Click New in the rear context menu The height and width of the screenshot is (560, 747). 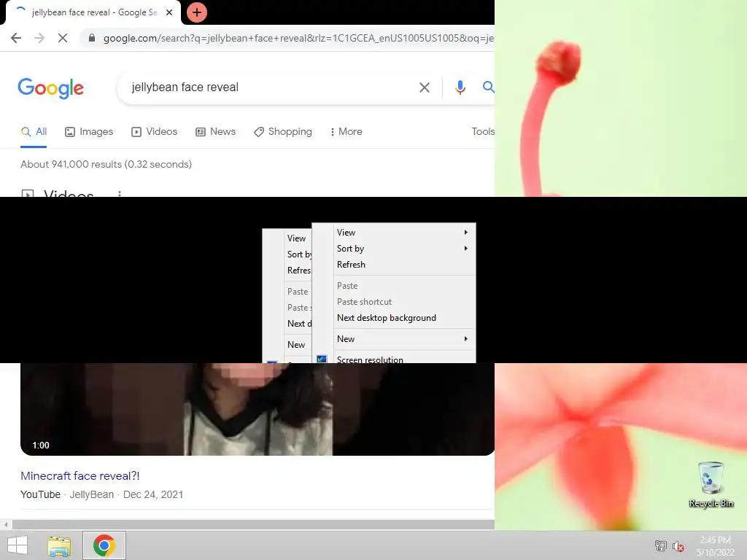pyautogui.click(x=296, y=345)
